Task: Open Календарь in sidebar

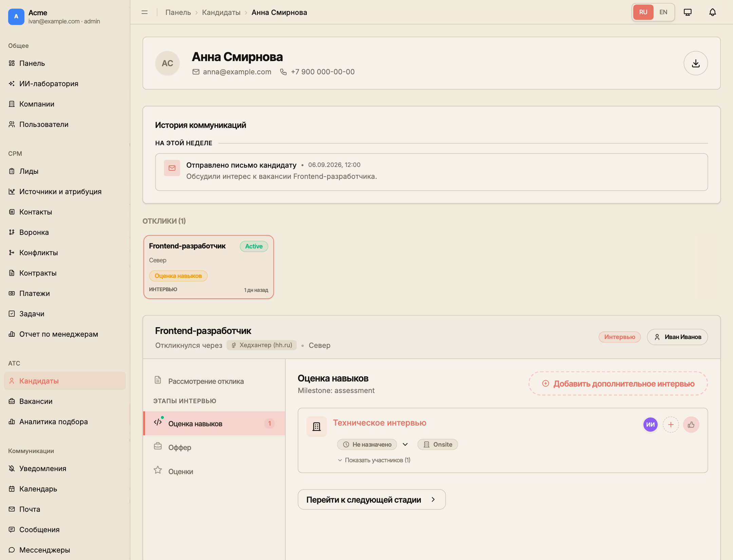Action: (65, 489)
